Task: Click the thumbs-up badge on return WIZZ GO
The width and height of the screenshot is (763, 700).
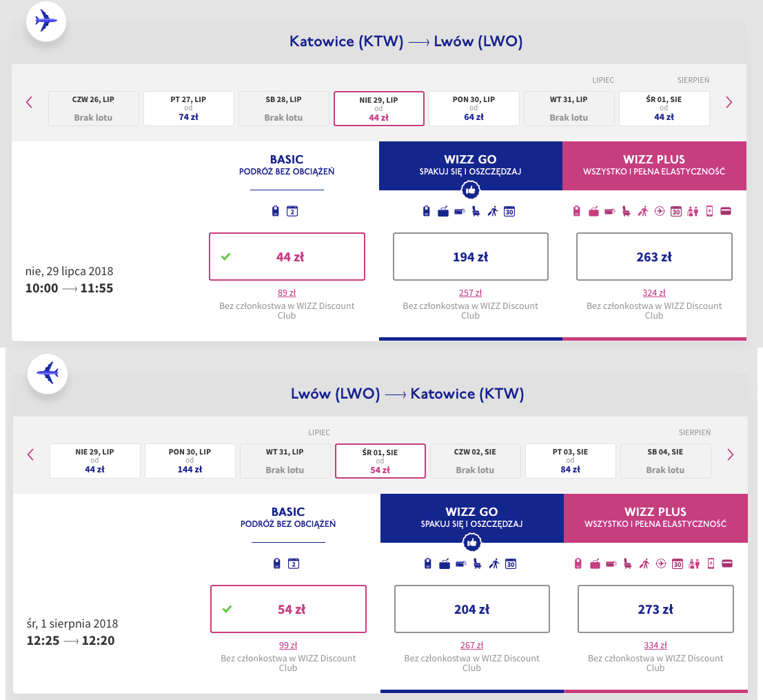Action: click(472, 543)
